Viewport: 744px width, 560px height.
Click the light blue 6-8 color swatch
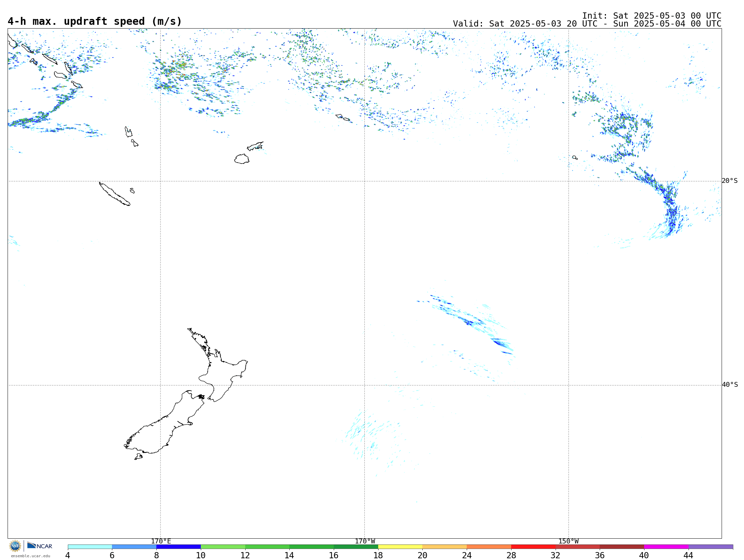(134, 547)
